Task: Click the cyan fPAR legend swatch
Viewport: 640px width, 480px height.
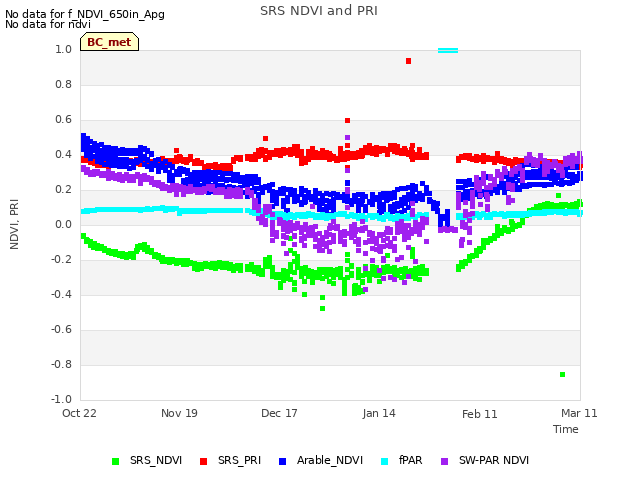Action: [384, 461]
